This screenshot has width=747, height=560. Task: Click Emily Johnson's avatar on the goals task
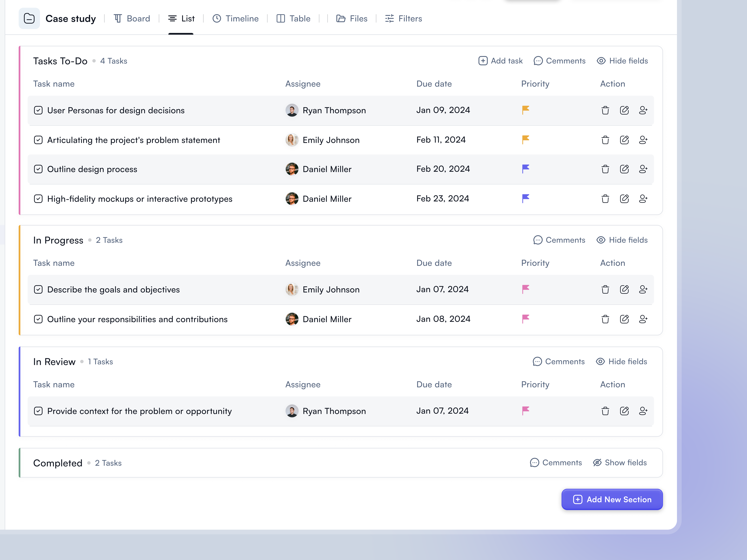292,289
